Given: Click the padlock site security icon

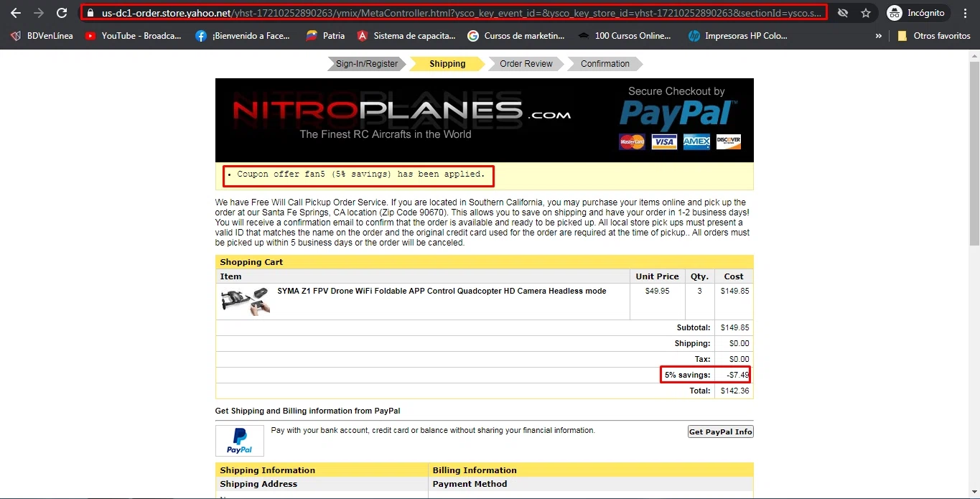Looking at the screenshot, I should coord(90,13).
